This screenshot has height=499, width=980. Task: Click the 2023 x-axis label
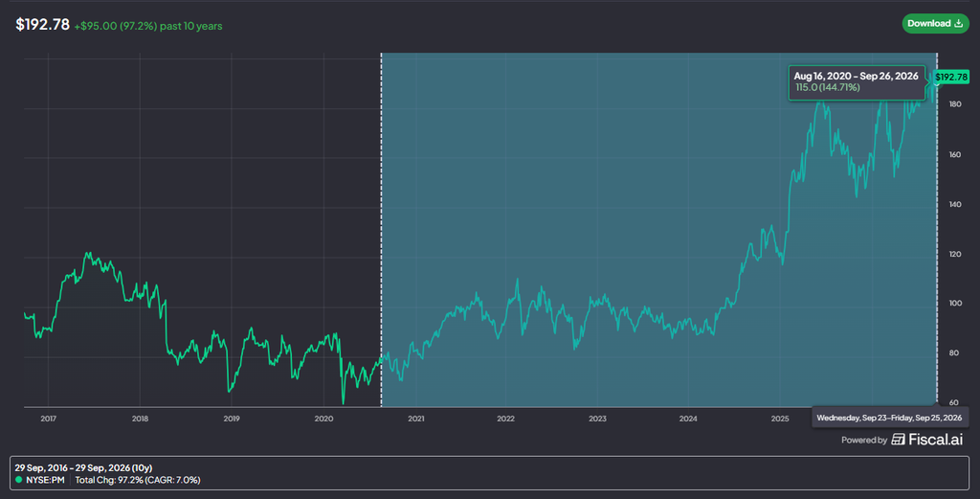pos(597,419)
